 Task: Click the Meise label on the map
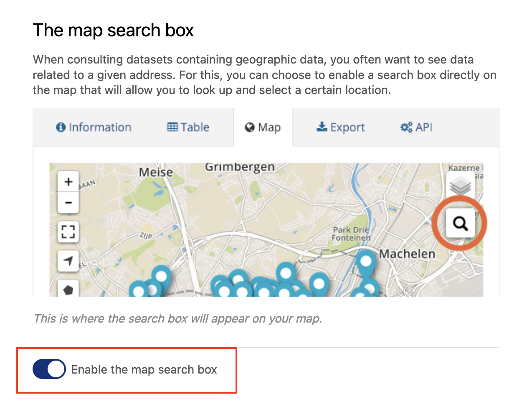(x=156, y=172)
